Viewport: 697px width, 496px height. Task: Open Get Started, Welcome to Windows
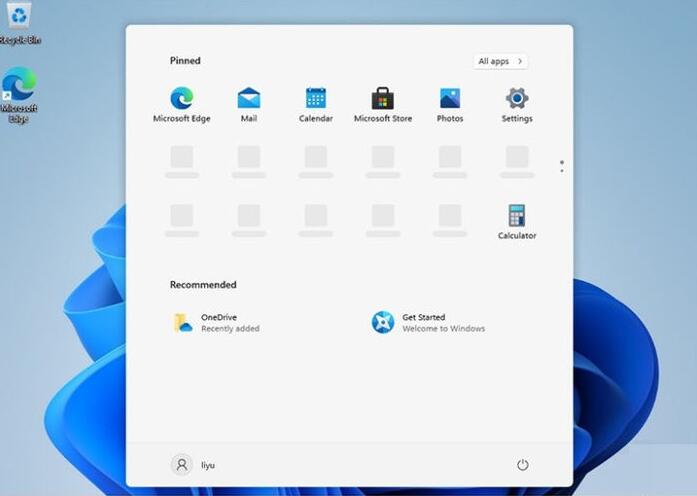(x=430, y=322)
